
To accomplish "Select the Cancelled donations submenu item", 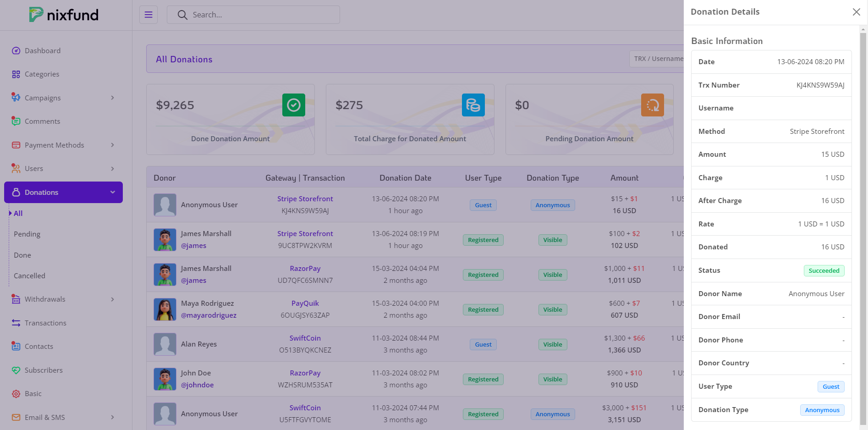I will [x=29, y=276].
